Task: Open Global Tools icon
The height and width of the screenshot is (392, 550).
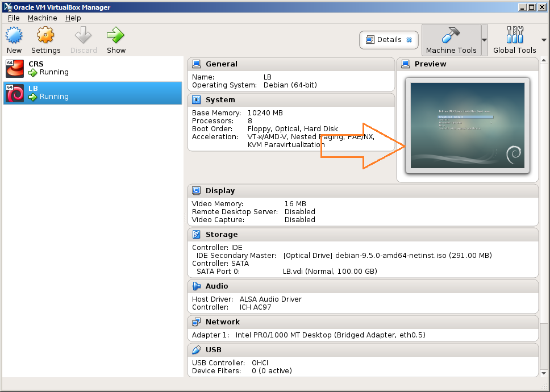Action: pos(515,35)
